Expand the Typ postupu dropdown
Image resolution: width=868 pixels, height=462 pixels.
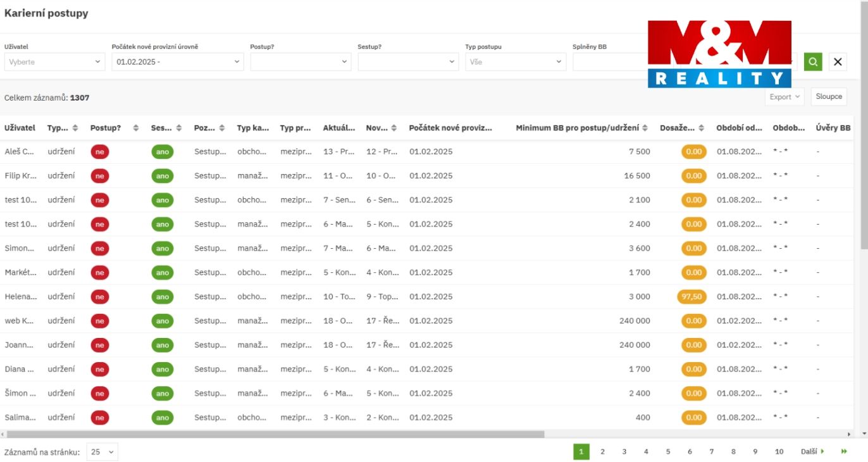point(515,62)
